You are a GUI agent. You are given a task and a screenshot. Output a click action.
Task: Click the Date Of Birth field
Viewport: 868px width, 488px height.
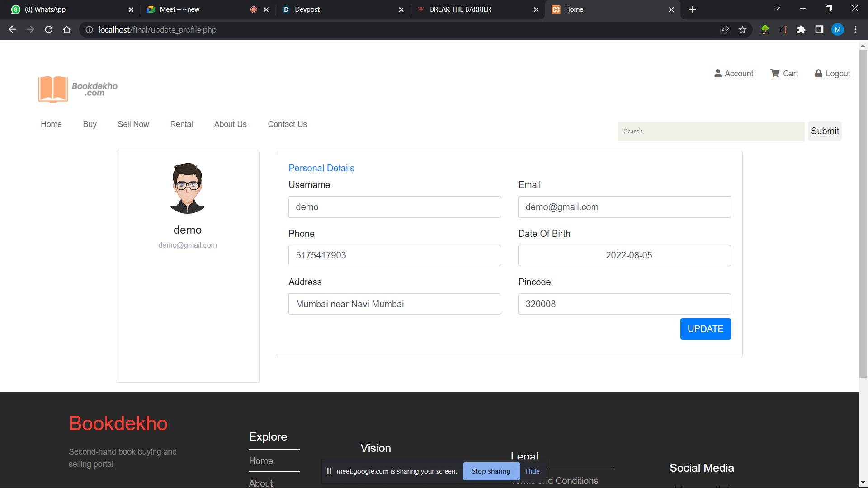click(624, 256)
